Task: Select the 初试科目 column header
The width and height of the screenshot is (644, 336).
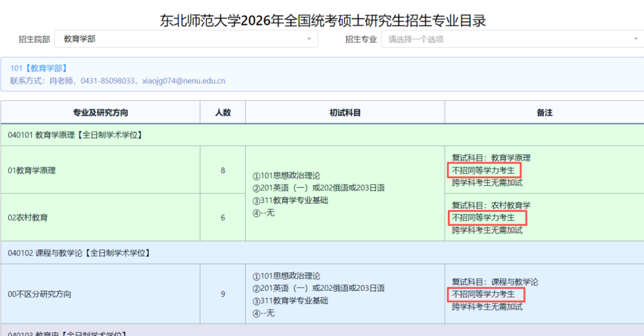Action: click(345, 113)
